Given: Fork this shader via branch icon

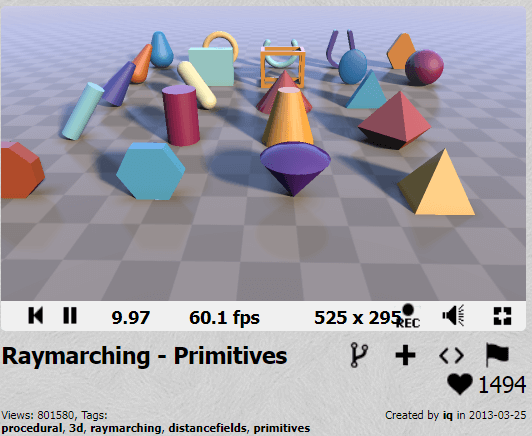Looking at the screenshot, I should pyautogui.click(x=359, y=355).
